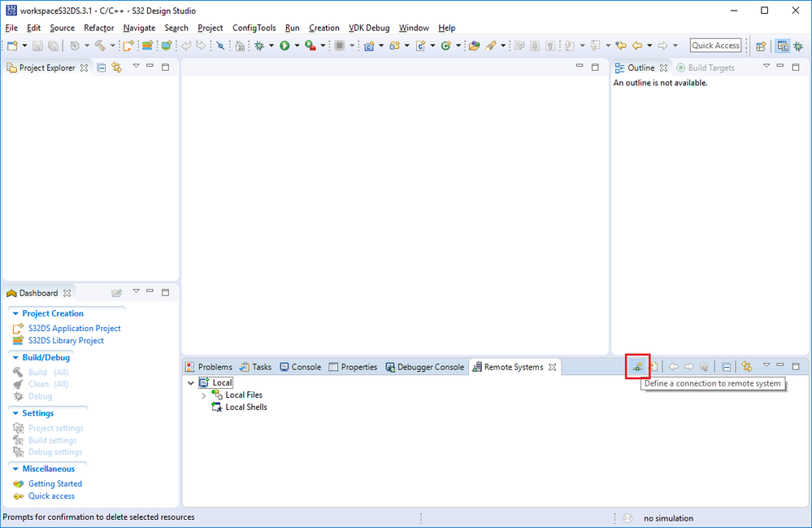Open the Outline view menu triangle

click(x=766, y=66)
